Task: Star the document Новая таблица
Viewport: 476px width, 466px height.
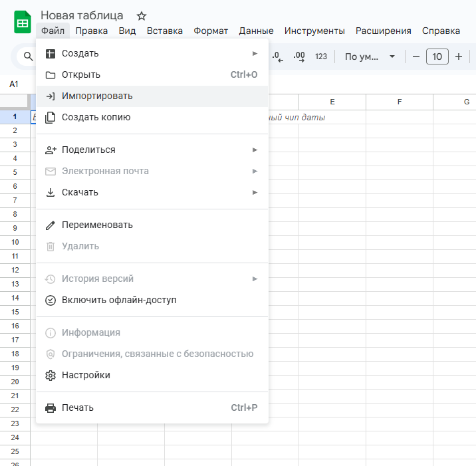Action: pos(142,16)
